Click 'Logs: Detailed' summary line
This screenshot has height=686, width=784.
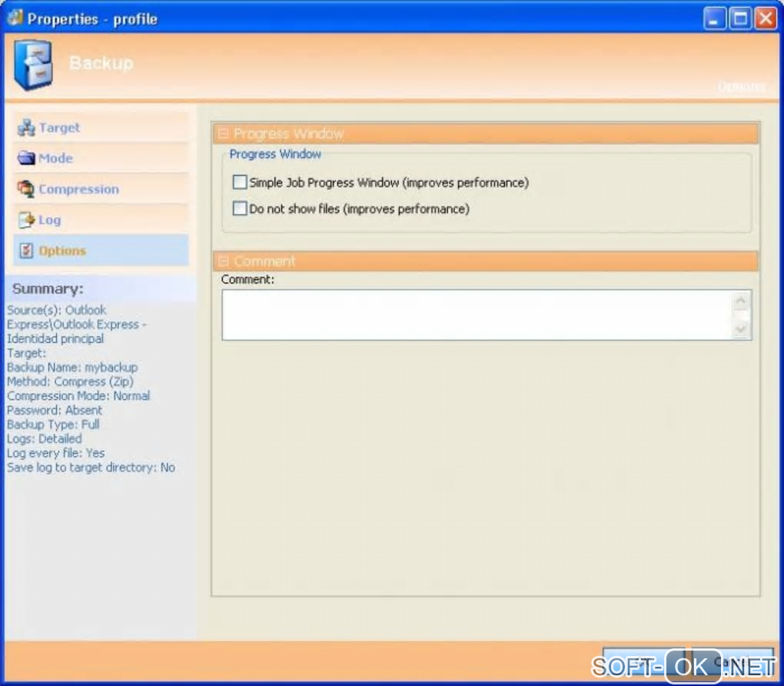[x=45, y=439]
